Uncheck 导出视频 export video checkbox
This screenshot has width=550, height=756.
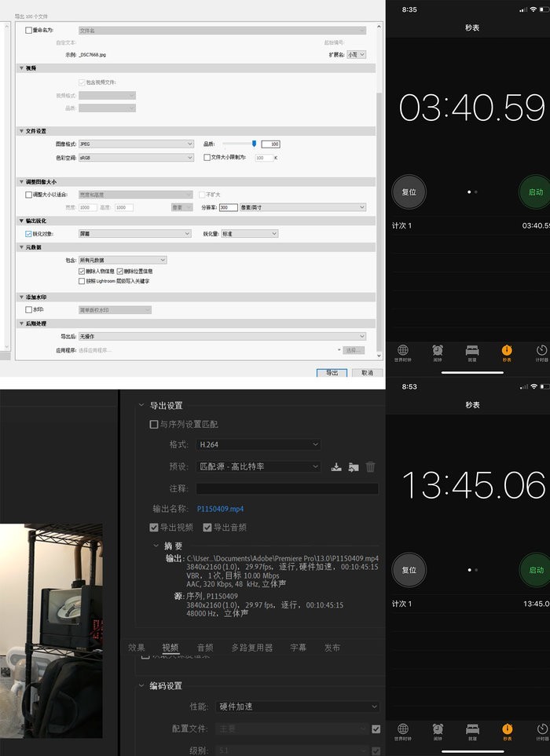coord(154,528)
